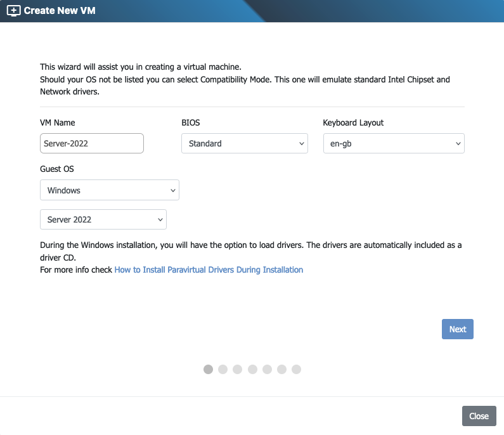This screenshot has height=435, width=504.
Task: Open the BIOS dropdown showing Standard
Action: pyautogui.click(x=244, y=143)
